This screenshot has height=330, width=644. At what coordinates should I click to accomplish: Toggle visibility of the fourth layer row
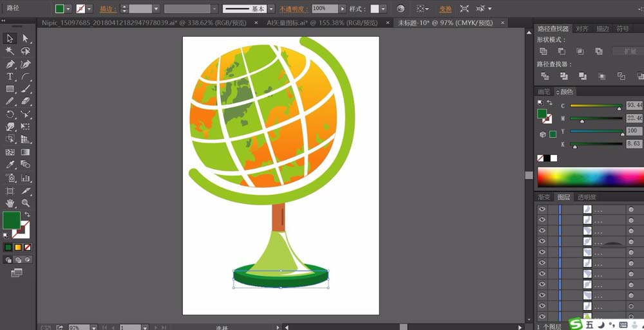click(x=542, y=241)
